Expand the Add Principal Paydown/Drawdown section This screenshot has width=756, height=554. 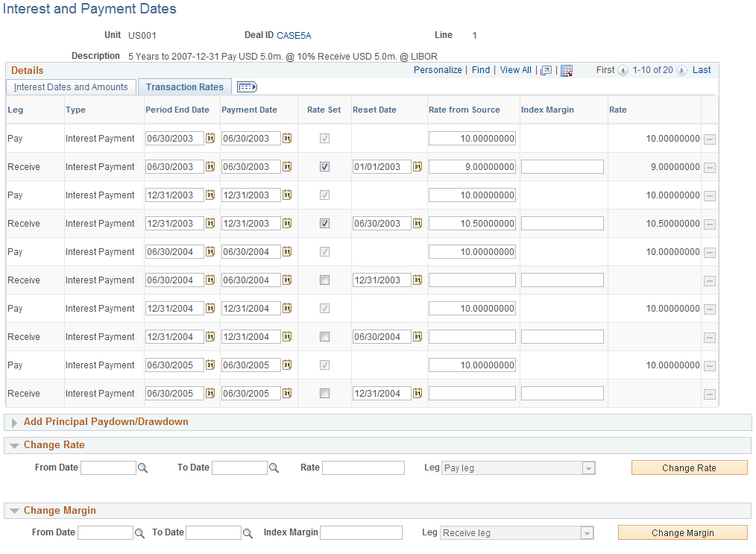tap(14, 423)
